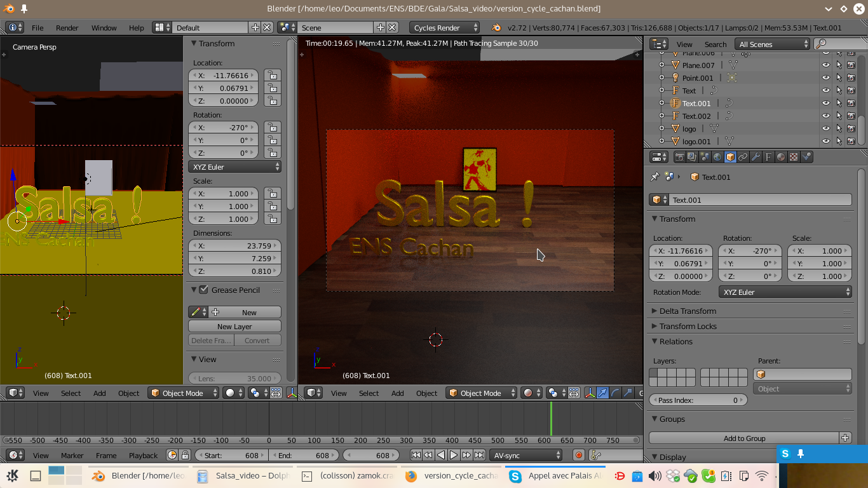The width and height of the screenshot is (868, 488).
Task: Open Rotation Mode XYZ Euler dropdown
Action: click(785, 292)
